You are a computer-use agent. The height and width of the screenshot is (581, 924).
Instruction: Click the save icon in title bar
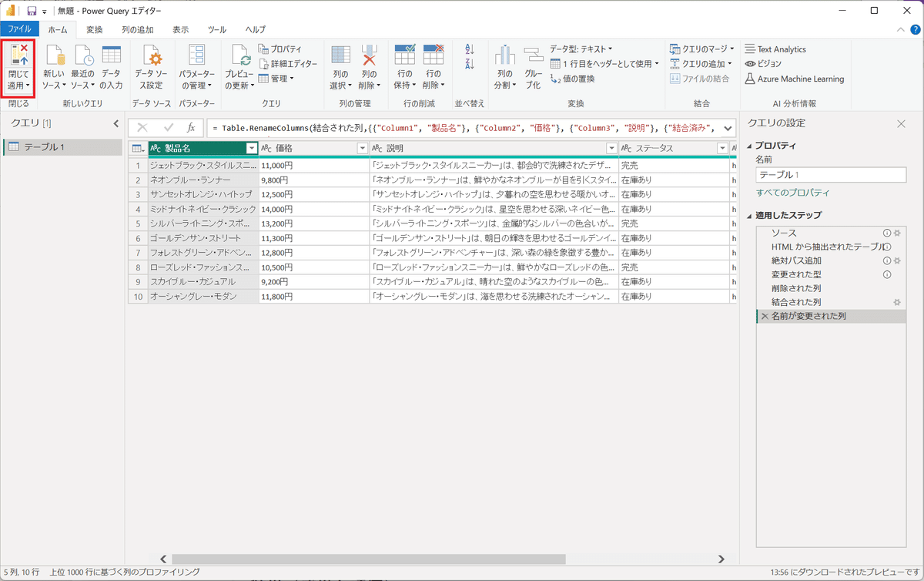tap(32, 11)
